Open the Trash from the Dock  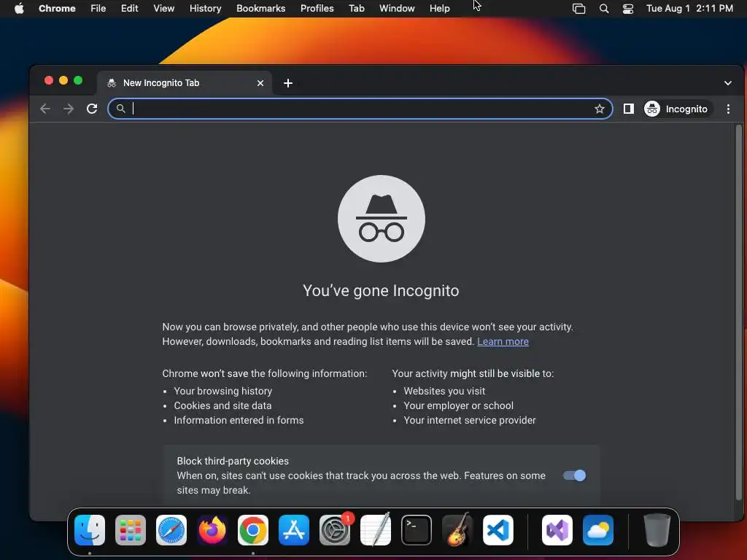(x=657, y=530)
